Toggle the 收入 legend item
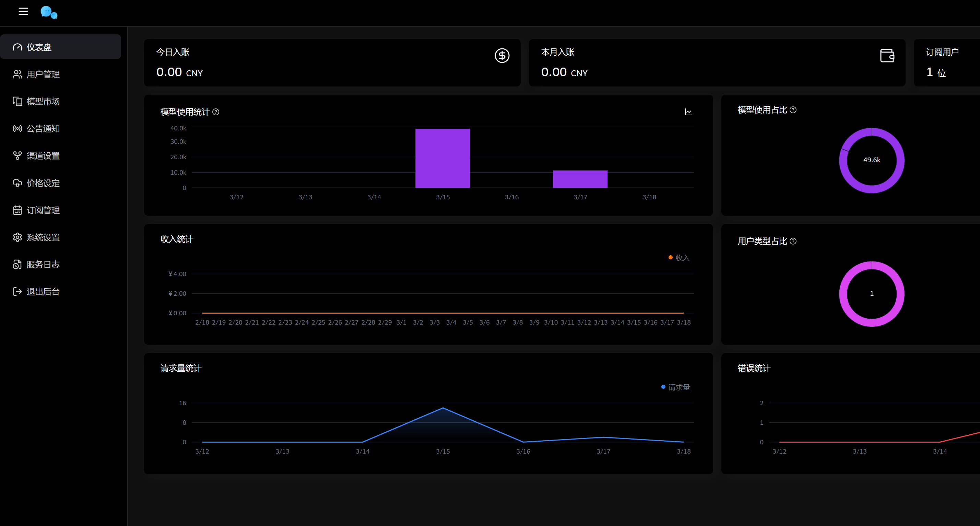980x526 pixels. coord(679,258)
